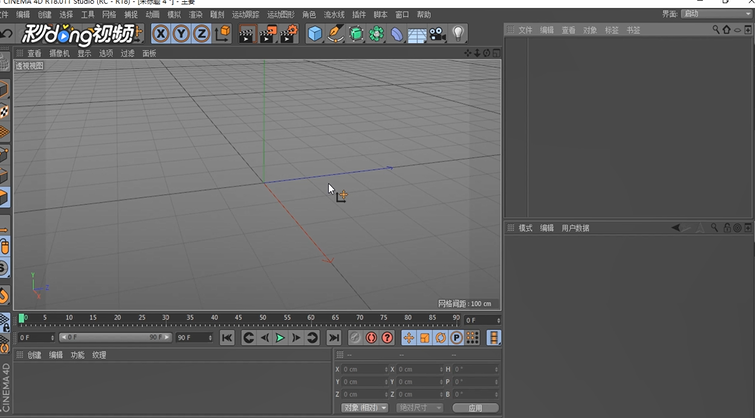
Task: Open Edit Render Settings icon
Action: (x=289, y=34)
